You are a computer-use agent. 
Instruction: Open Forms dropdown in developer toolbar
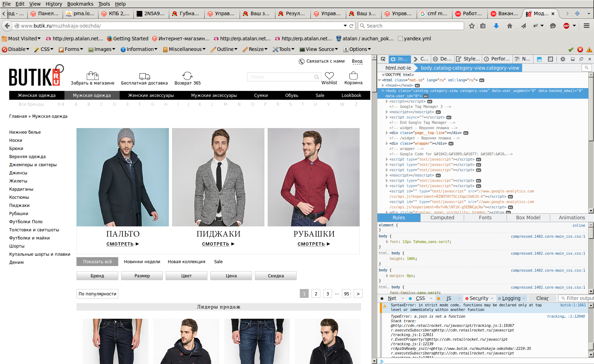(71, 50)
